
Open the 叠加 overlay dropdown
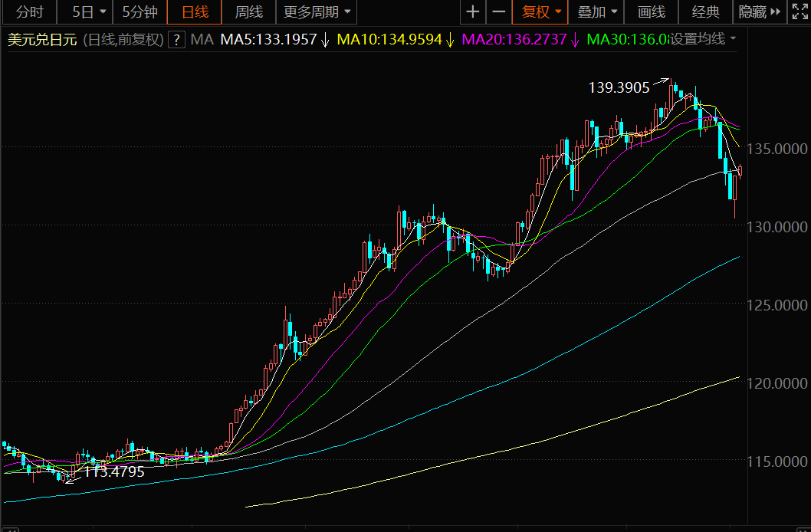[x=597, y=12]
